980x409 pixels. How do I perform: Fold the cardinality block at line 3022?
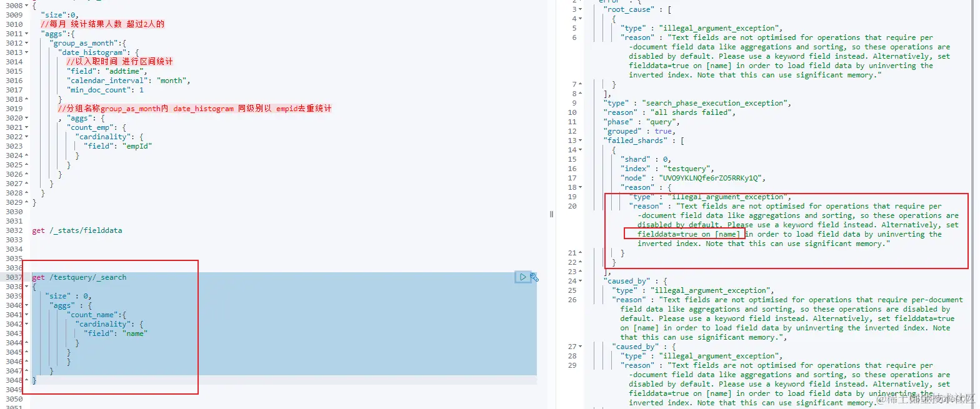click(x=26, y=137)
